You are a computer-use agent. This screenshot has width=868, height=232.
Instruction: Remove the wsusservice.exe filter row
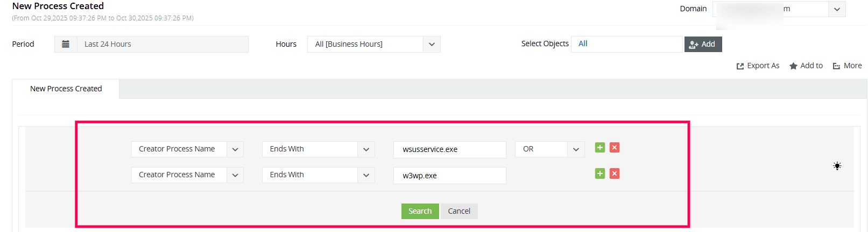point(615,148)
